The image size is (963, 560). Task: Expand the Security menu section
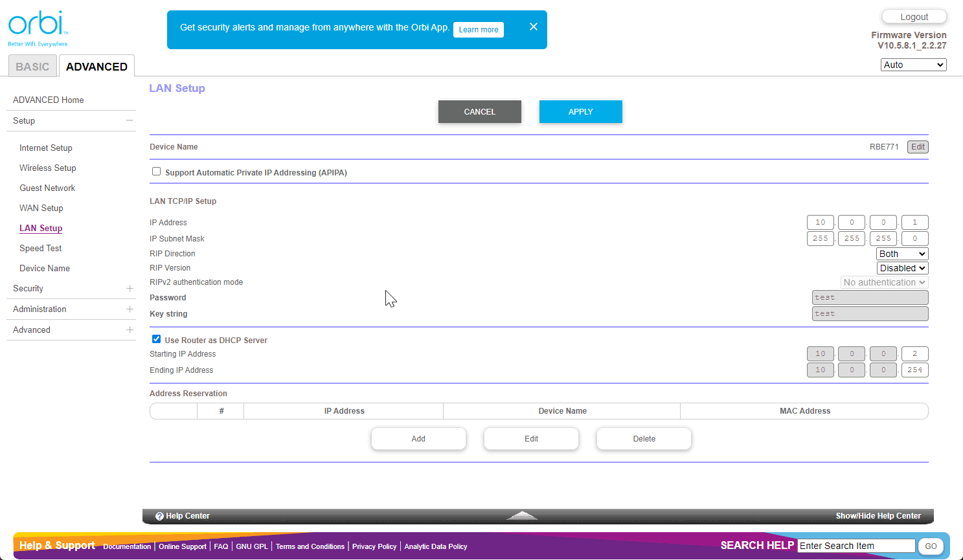[130, 289]
